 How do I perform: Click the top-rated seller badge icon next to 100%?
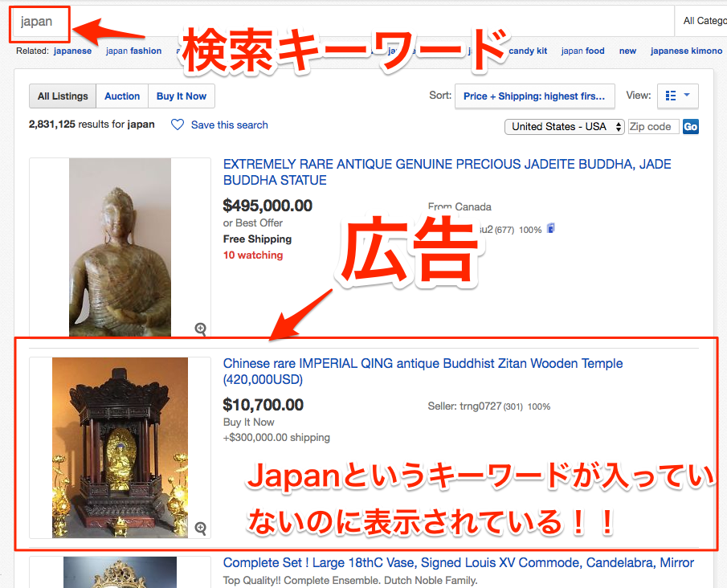pos(550,229)
